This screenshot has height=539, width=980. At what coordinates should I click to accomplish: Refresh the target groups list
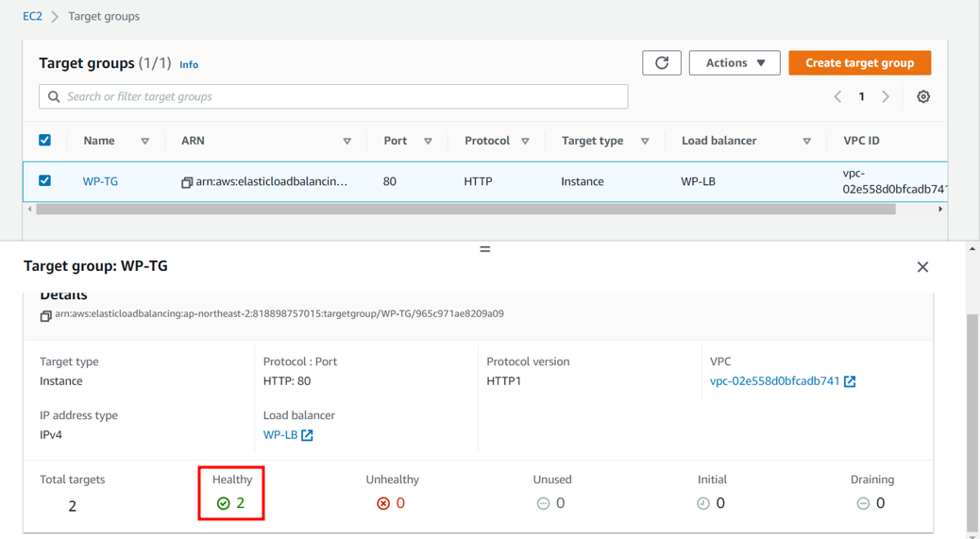click(x=661, y=63)
